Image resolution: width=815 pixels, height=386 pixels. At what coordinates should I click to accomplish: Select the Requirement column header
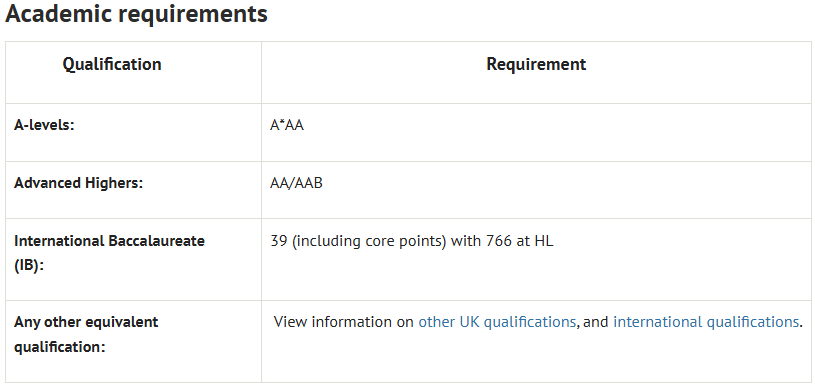click(x=536, y=64)
